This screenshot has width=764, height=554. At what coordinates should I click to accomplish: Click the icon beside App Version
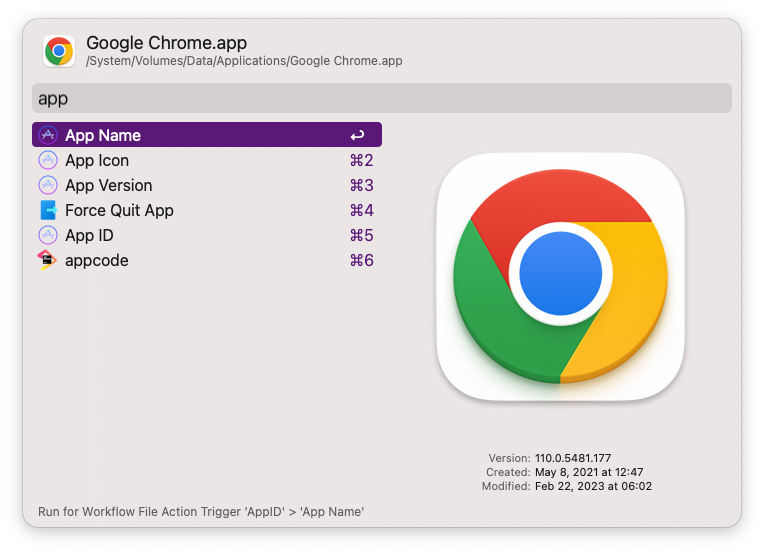click(x=48, y=185)
